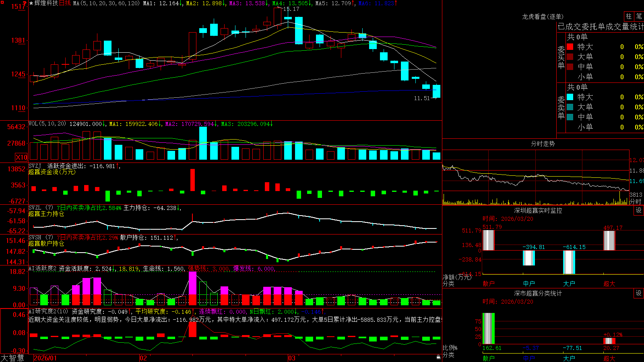This screenshot has height=362, width=644.
Task: Click the 委卖单 section label
Action: (x=561, y=107)
